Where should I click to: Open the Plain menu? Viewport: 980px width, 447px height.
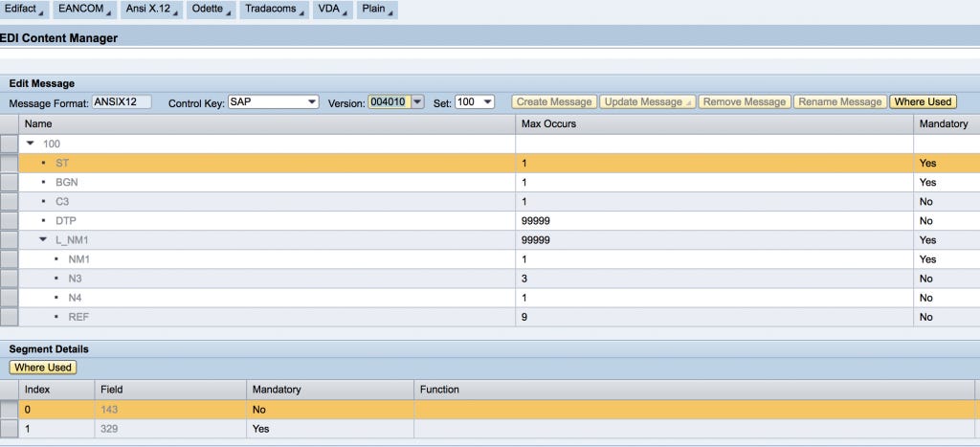(377, 10)
